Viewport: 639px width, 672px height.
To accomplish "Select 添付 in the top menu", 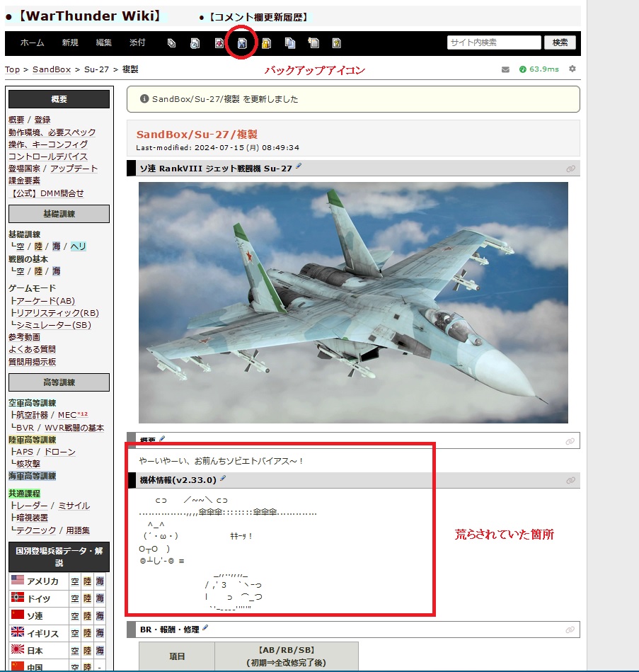I will [137, 42].
